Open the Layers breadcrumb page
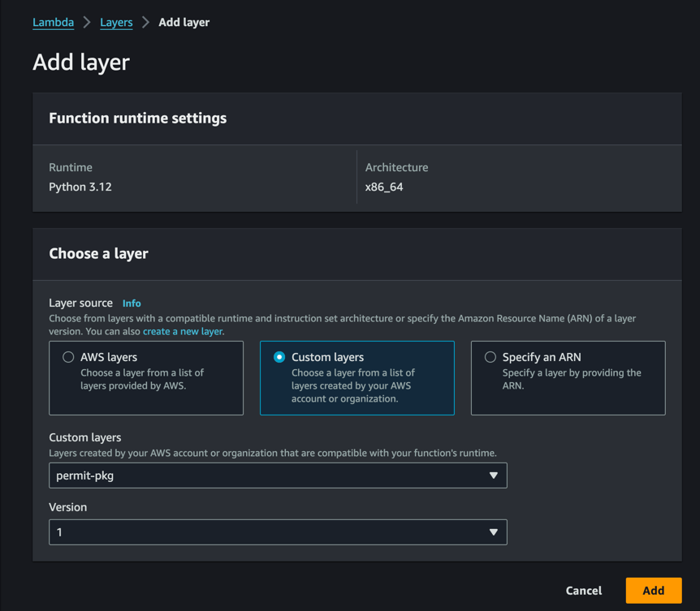Viewport: 700px width, 611px height. [x=116, y=22]
